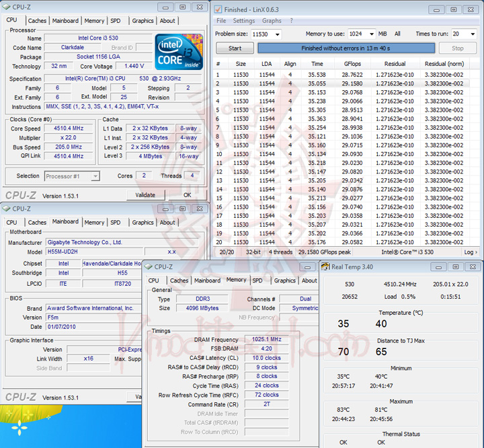Switch to Graphics tab in top CPU-Z window
The height and width of the screenshot is (448, 484).
coord(143,21)
